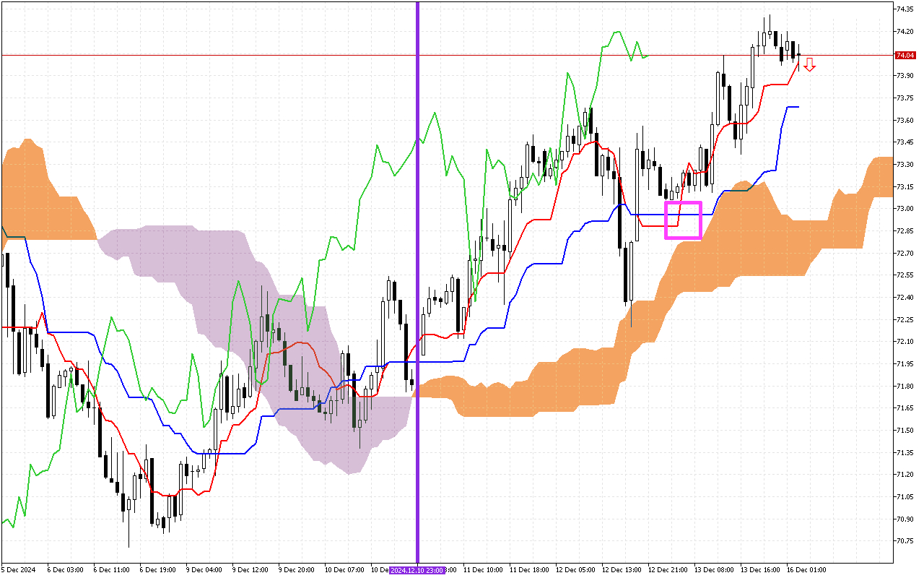Click the 73.45 price scale label
Viewport: 924px width, 578px height.
[905, 142]
